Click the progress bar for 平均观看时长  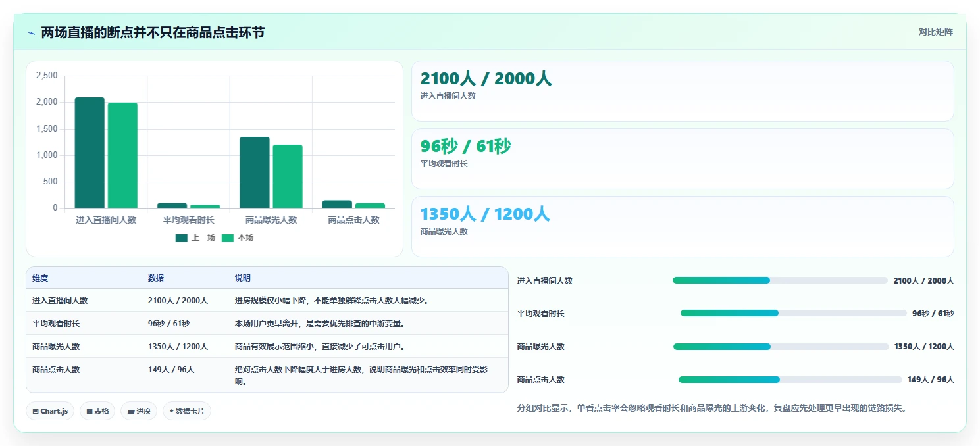tap(794, 313)
